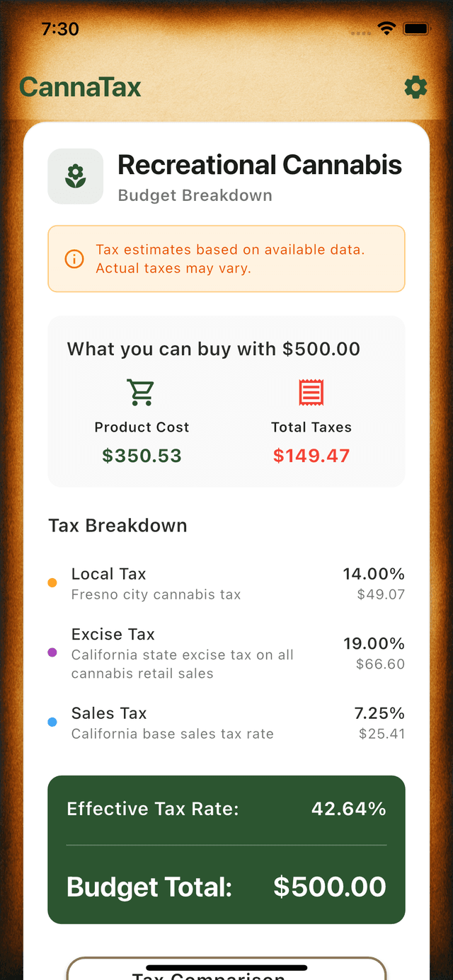Image resolution: width=453 pixels, height=980 pixels.
Task: Select the Sales Tax row title
Action: point(109,713)
